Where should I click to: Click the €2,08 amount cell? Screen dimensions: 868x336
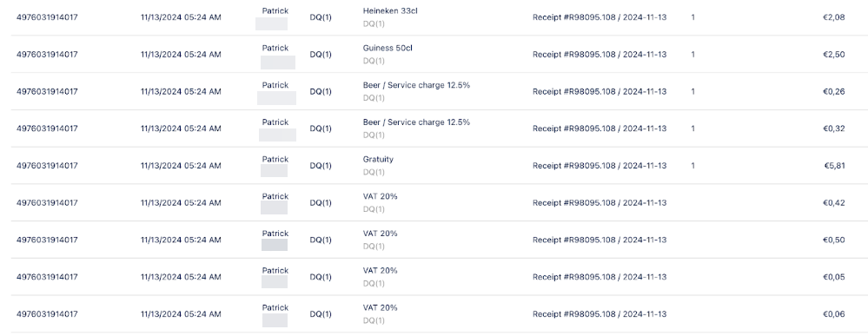point(833,17)
